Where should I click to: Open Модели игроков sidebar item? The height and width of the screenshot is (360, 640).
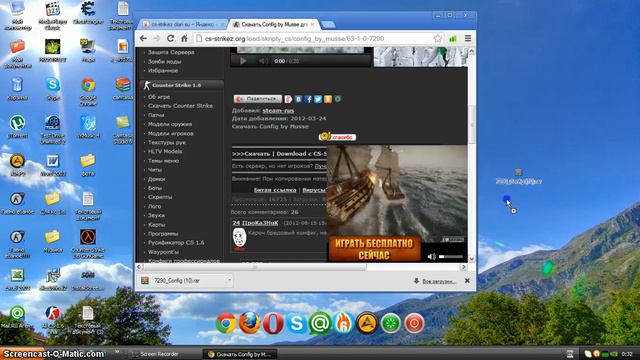click(x=171, y=133)
